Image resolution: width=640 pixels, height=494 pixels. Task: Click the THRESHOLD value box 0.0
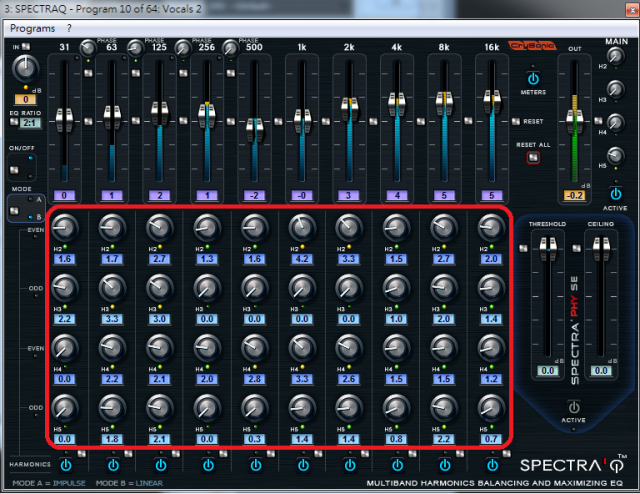pyautogui.click(x=547, y=371)
